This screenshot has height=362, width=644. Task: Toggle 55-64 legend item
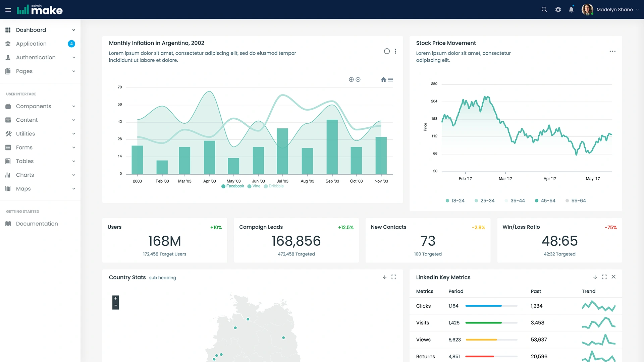point(576,201)
